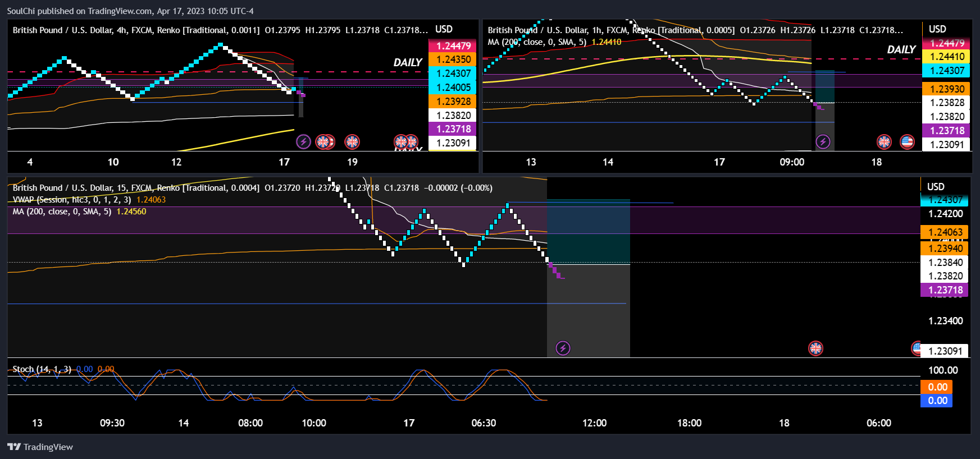Screen dimensions: 980x459
Task: Click the TradingView logo at bottom left
Action: [x=40, y=447]
